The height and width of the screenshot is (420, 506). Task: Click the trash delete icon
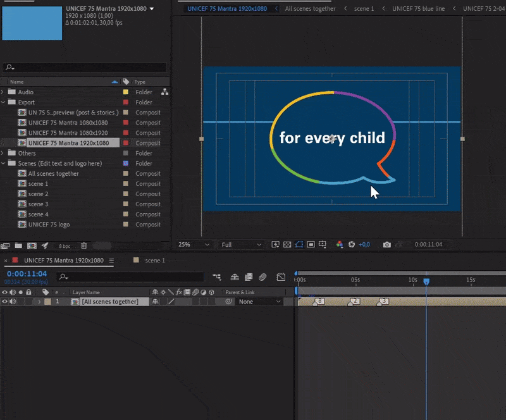pos(84,245)
